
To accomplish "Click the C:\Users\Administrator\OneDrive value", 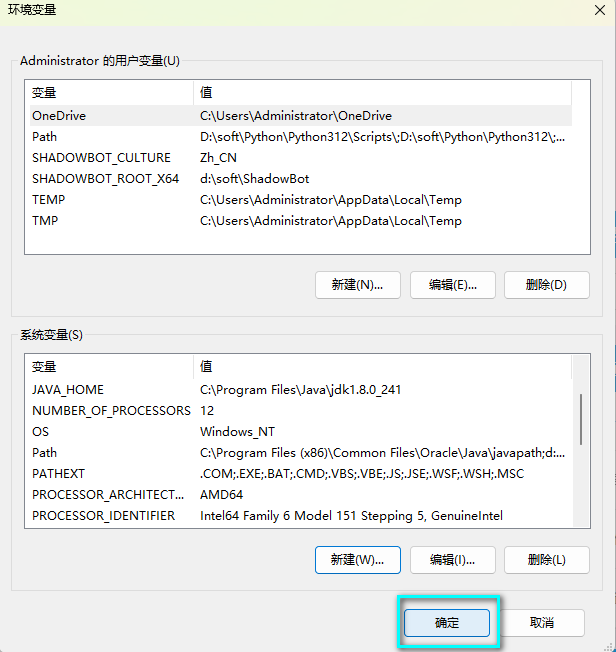I will click(296, 116).
